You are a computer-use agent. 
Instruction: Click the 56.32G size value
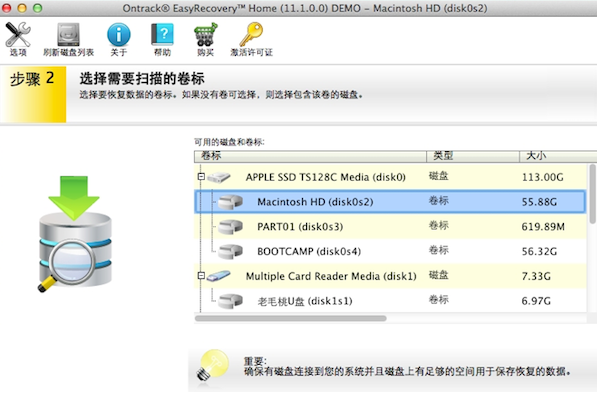539,252
